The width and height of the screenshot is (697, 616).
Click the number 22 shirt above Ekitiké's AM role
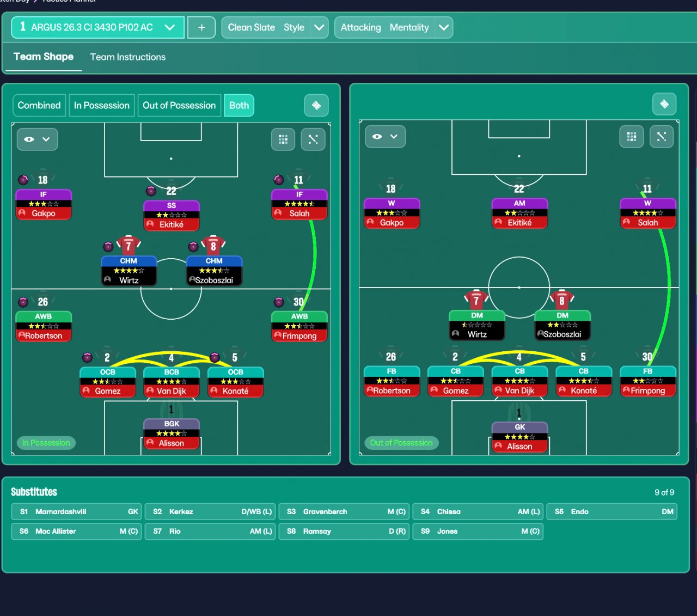coord(519,188)
